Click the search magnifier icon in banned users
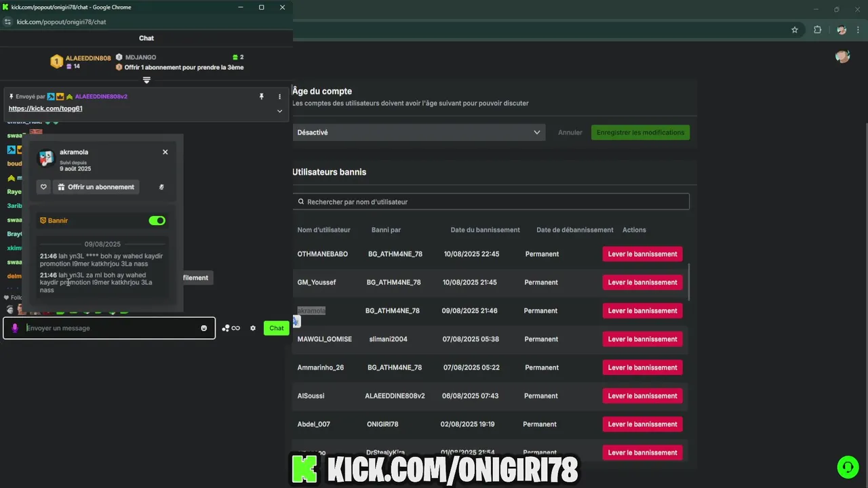 tap(301, 202)
